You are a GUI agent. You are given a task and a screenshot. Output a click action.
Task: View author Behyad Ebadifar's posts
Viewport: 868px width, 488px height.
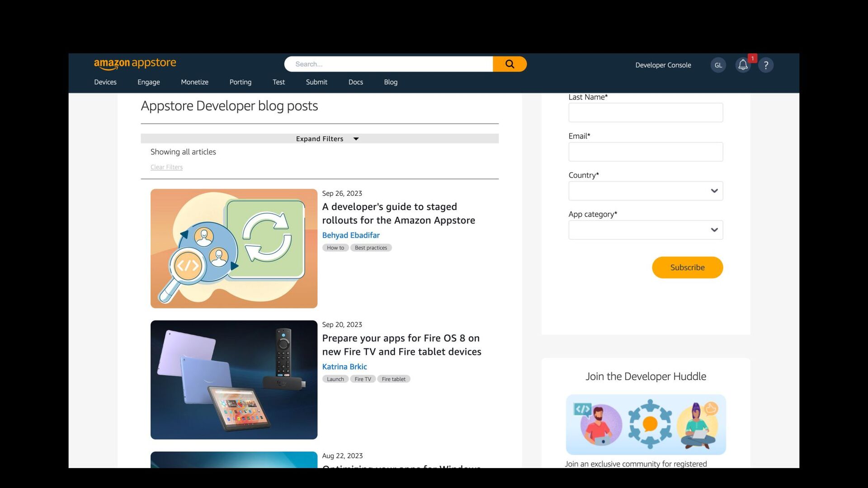351,235
